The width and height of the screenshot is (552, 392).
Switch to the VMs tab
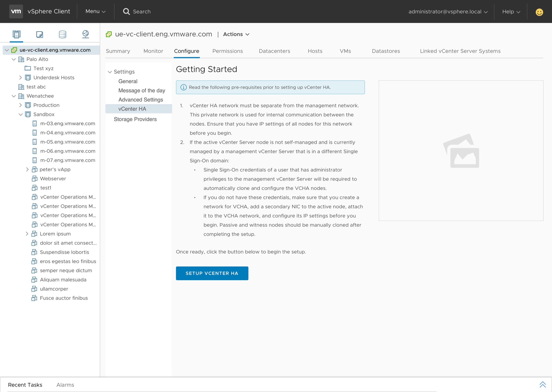345,51
